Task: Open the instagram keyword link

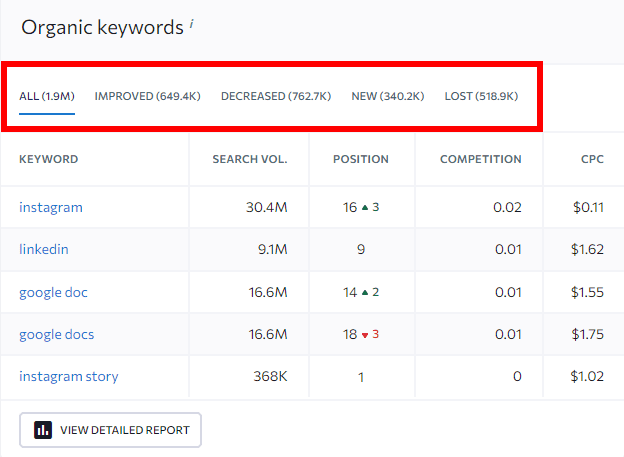Action: click(x=51, y=207)
